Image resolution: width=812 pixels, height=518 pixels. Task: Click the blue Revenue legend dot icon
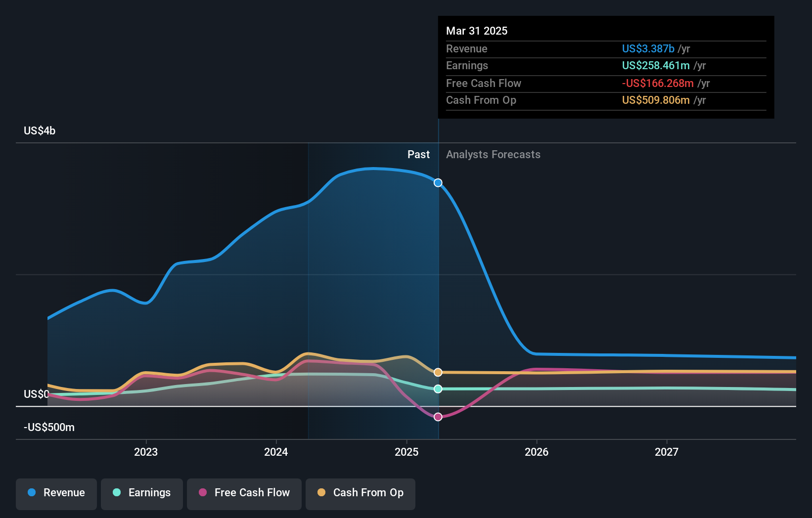pyautogui.click(x=32, y=493)
